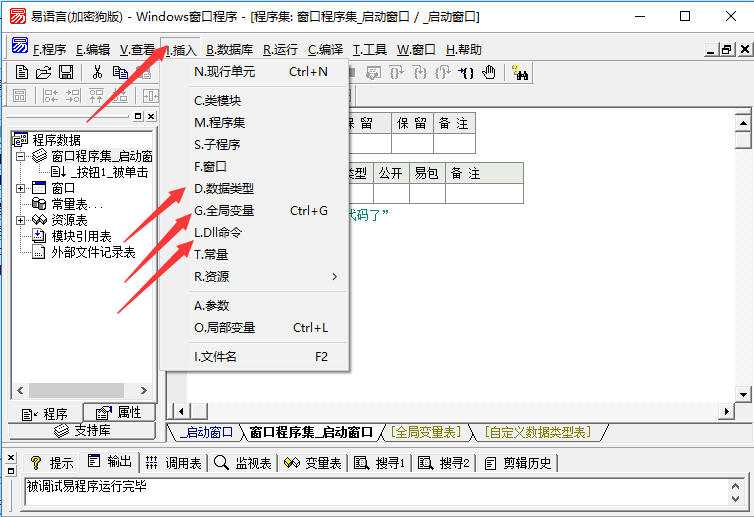Expand the 资源表 tree node

click(20, 220)
